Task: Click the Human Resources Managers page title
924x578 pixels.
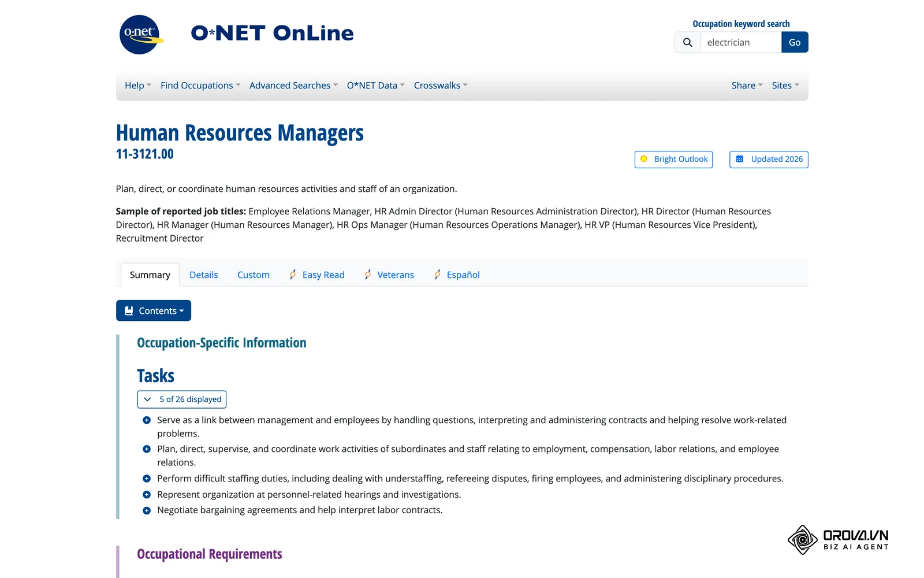Action: pos(240,133)
